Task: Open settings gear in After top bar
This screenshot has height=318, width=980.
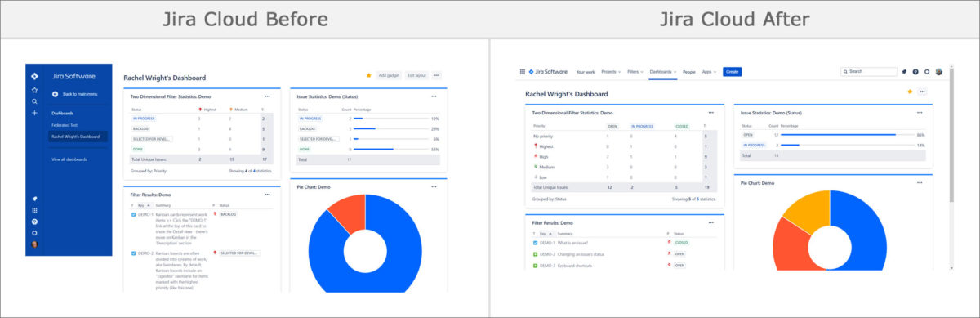Action: tap(927, 72)
